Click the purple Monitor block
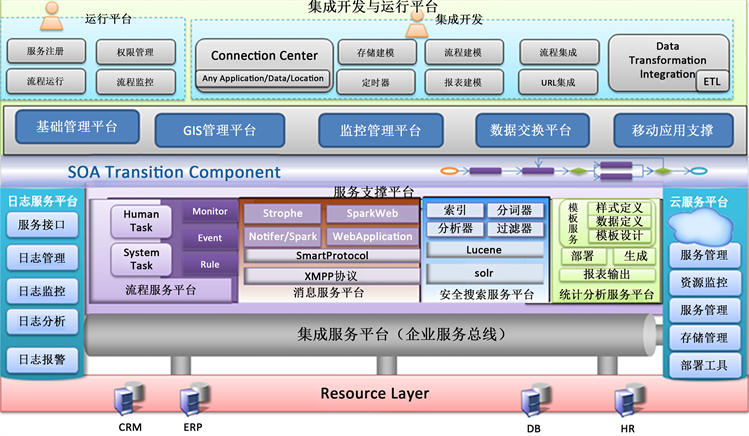749x436 pixels. click(x=209, y=212)
